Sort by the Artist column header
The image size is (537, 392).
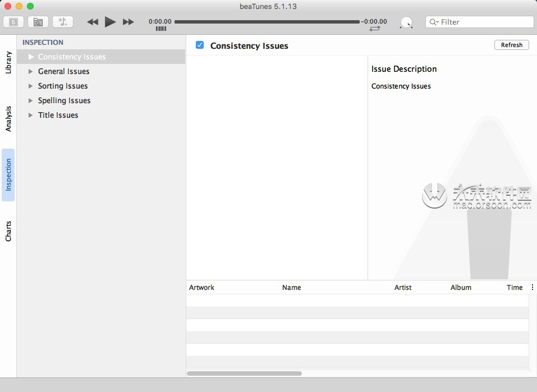(403, 288)
